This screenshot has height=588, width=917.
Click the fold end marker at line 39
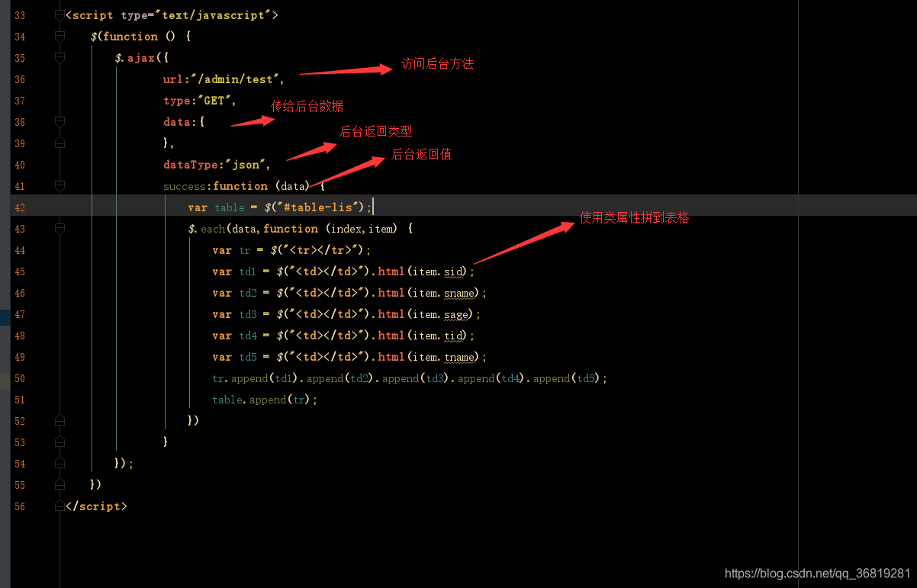pyautogui.click(x=60, y=143)
